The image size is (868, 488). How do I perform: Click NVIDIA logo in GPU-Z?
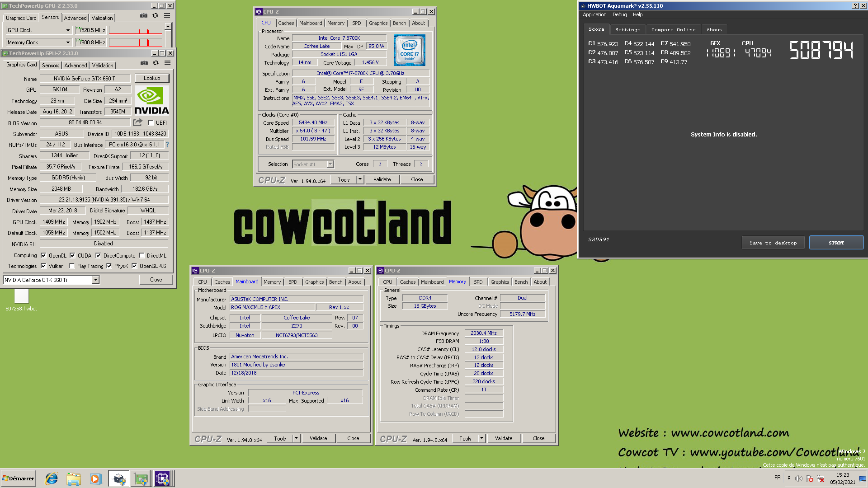coord(152,101)
